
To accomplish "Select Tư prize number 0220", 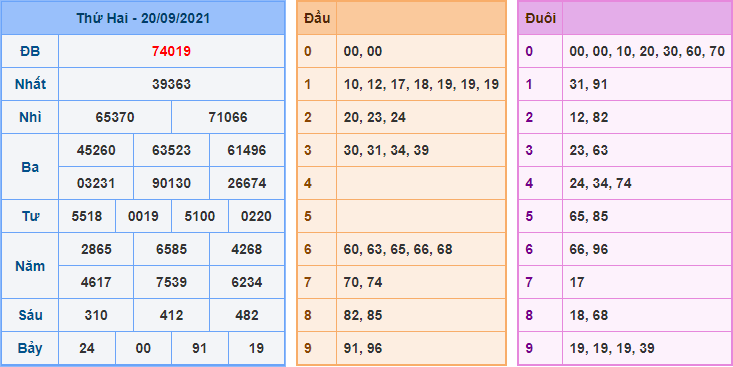I will pos(256,216).
